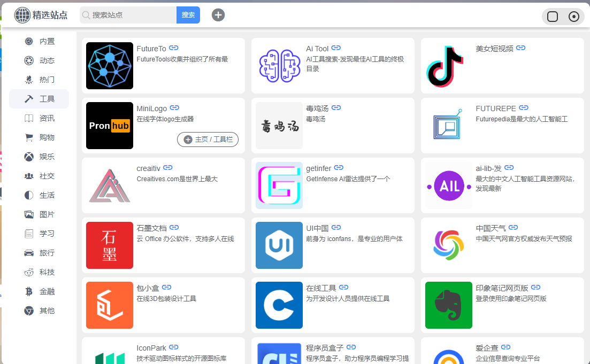Click the link icon beside ai-lib-发

[x=509, y=167]
